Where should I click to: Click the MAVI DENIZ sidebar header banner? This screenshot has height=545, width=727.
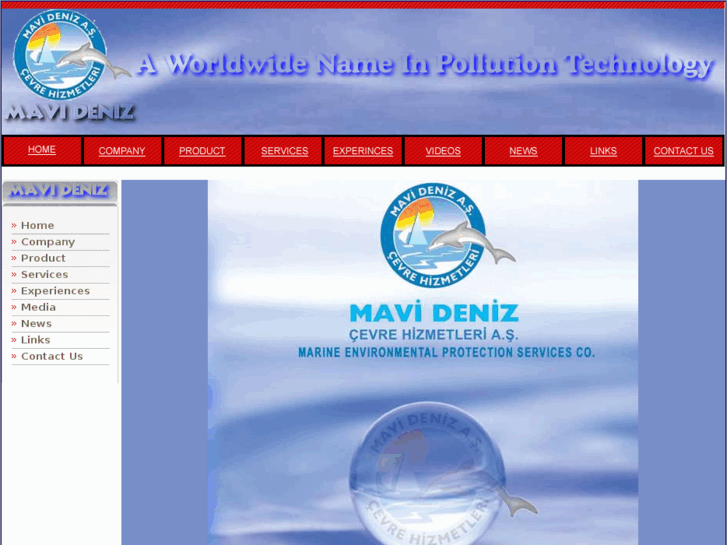60,192
